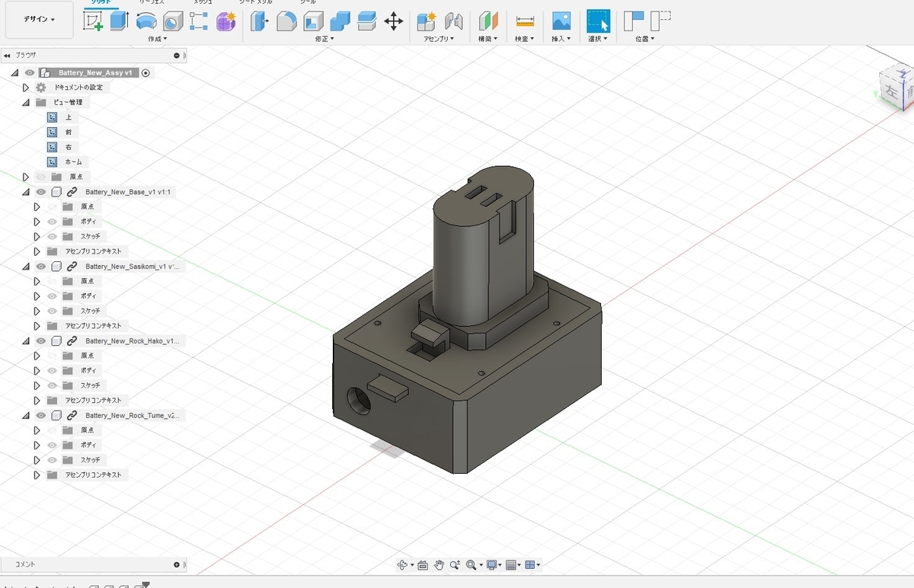Toggle スケッチ visibility under Battery_New_Sasikomi_v1
The height and width of the screenshot is (588, 914).
click(52, 311)
